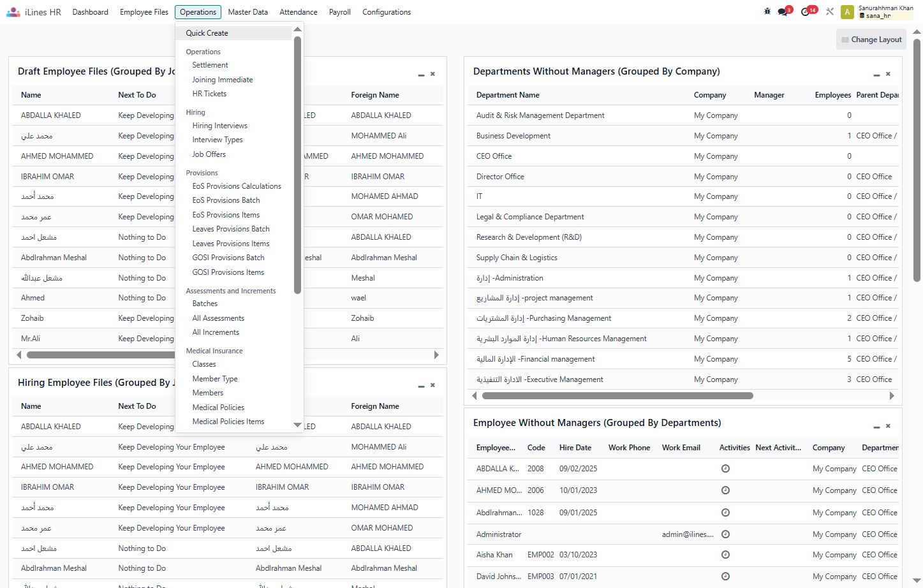This screenshot has width=923, height=588.
Task: Click the admin@ilines work email cell
Action: point(688,534)
